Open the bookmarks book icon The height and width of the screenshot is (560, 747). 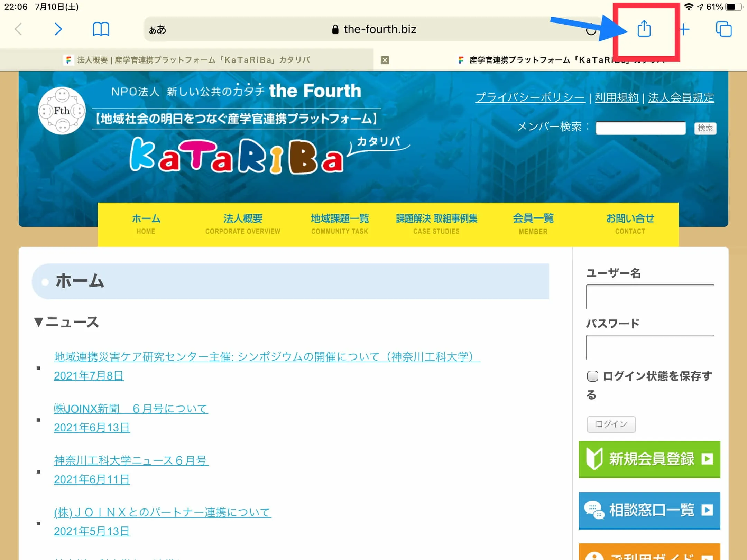coord(101,29)
